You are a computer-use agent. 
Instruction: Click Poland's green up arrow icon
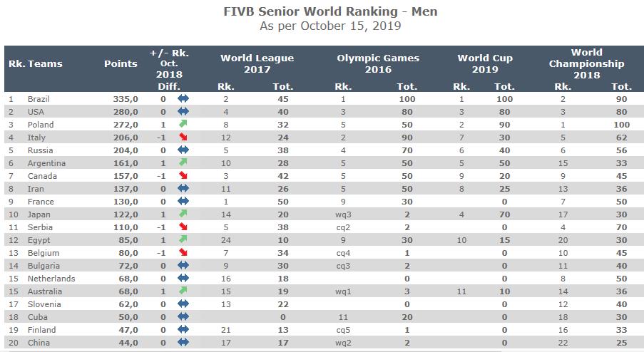183,125
